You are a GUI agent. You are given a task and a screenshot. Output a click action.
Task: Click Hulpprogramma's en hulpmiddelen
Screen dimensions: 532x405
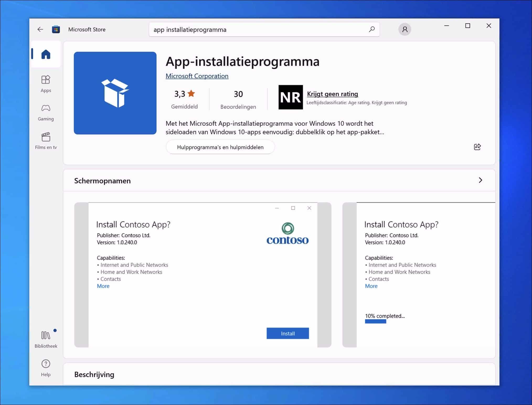pos(220,147)
